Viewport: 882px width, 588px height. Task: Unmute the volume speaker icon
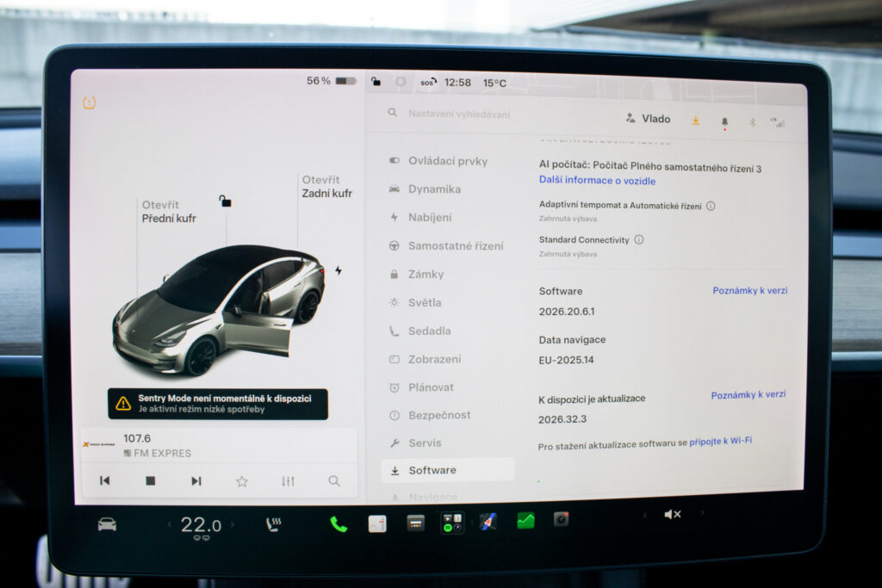tap(672, 514)
